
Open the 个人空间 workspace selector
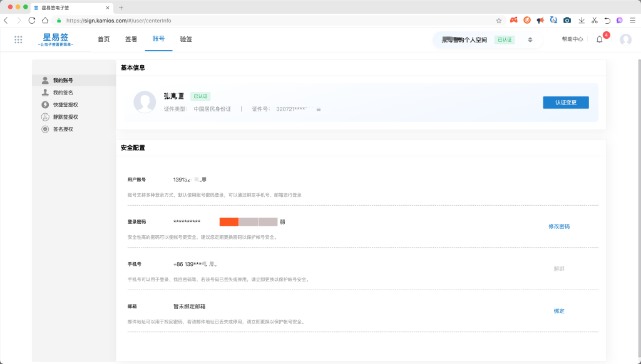[487, 39]
